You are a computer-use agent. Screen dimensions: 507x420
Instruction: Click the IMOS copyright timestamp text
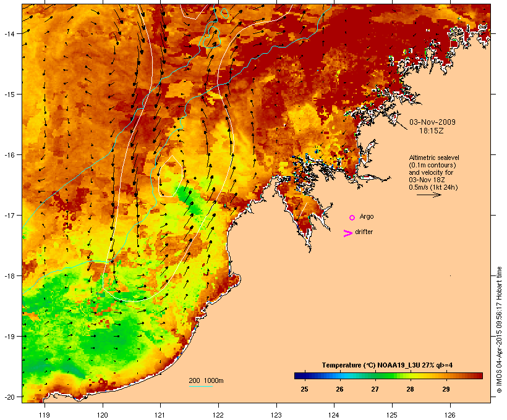[x=500, y=330]
